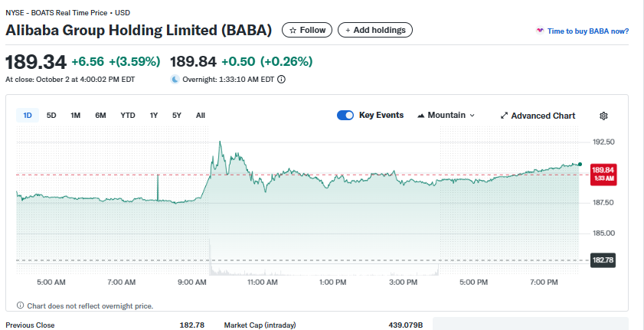Viewport: 644px width, 330px height.
Task: Click the star icon in Follow button
Action: (293, 31)
